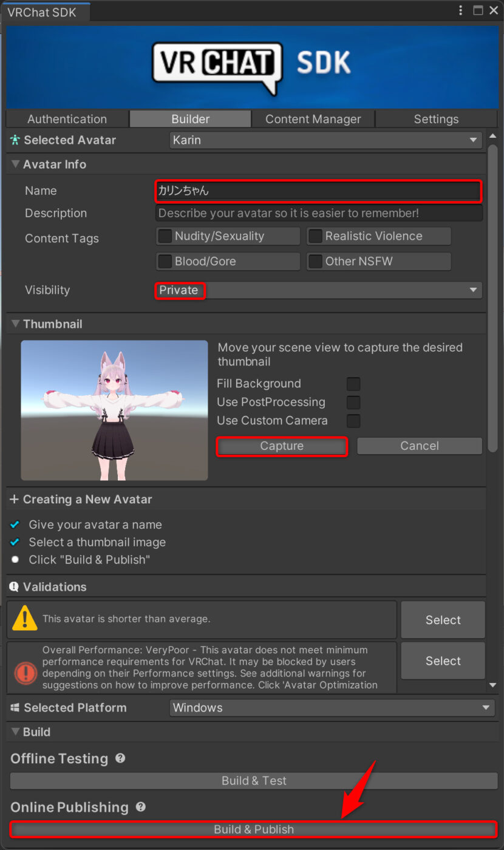Open the Content Manager tab
The height and width of the screenshot is (850, 504).
coord(313,119)
